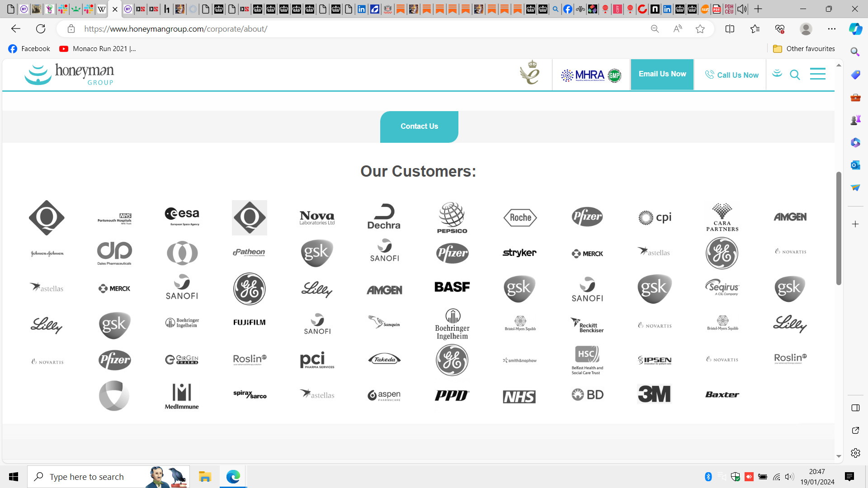Switch to the Wikipedia tab
The width and height of the screenshot is (868, 488).
[102, 9]
